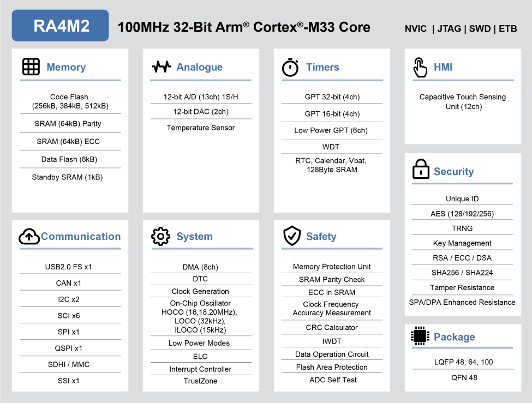Select AES (128/192/256) in Security

462,214
